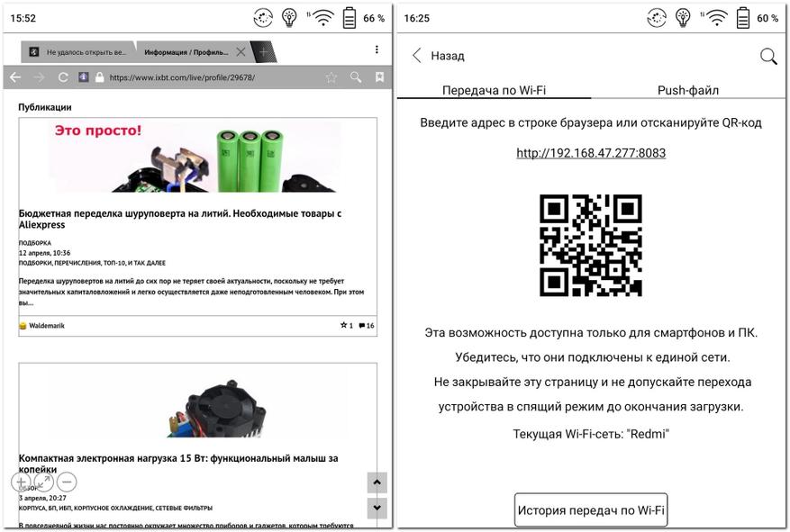Click the browser forward arrow
This screenshot has height=532, width=790.
pyautogui.click(x=39, y=77)
